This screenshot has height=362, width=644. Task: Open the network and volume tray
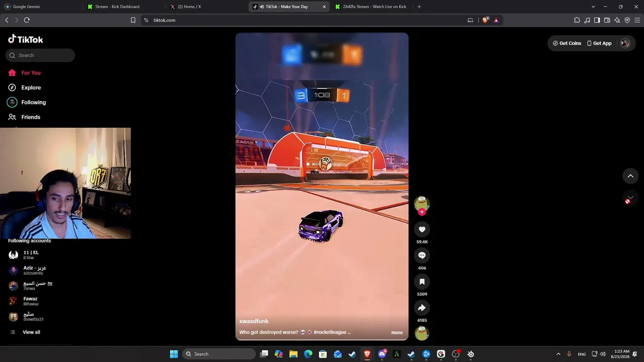599,354
